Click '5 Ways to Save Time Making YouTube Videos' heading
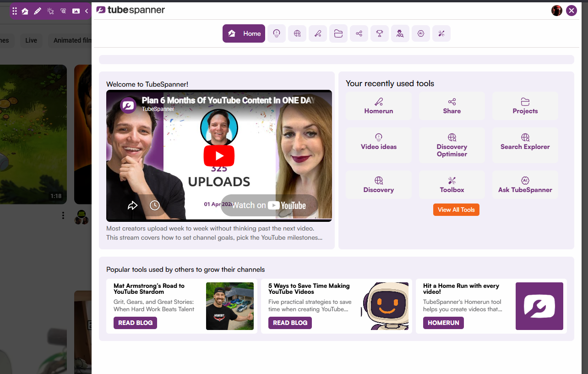Viewport: 588px width, 374px height. 309,289
